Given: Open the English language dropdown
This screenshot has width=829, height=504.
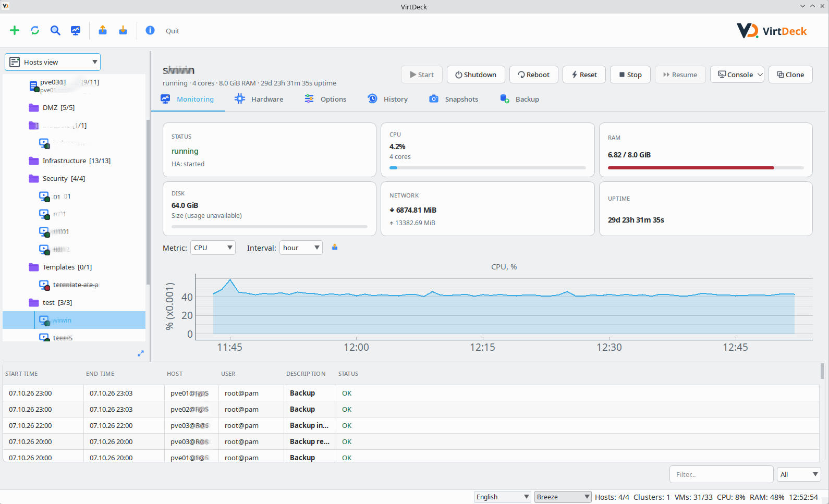Looking at the screenshot, I should (x=503, y=497).
